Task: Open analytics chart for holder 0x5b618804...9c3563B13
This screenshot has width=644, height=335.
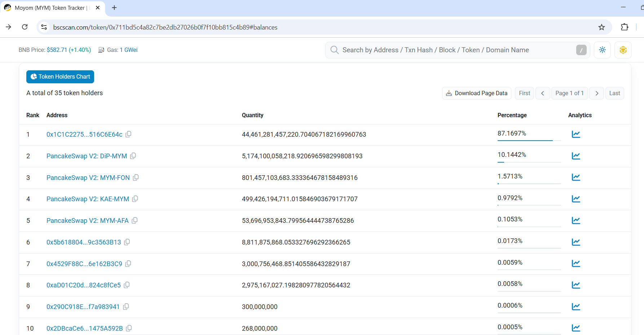Action: point(576,242)
